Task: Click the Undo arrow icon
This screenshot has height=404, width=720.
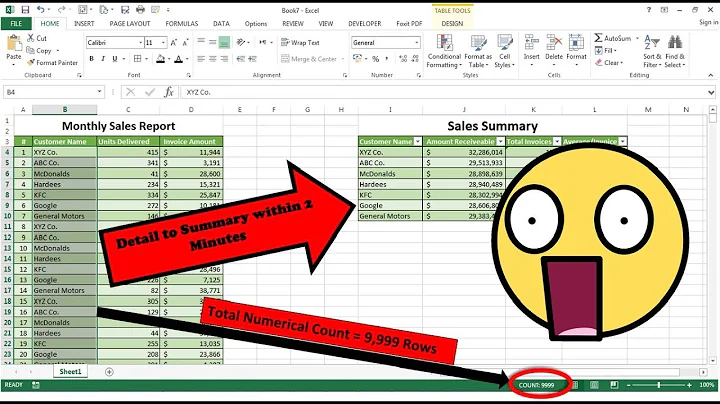Action: (x=40, y=10)
